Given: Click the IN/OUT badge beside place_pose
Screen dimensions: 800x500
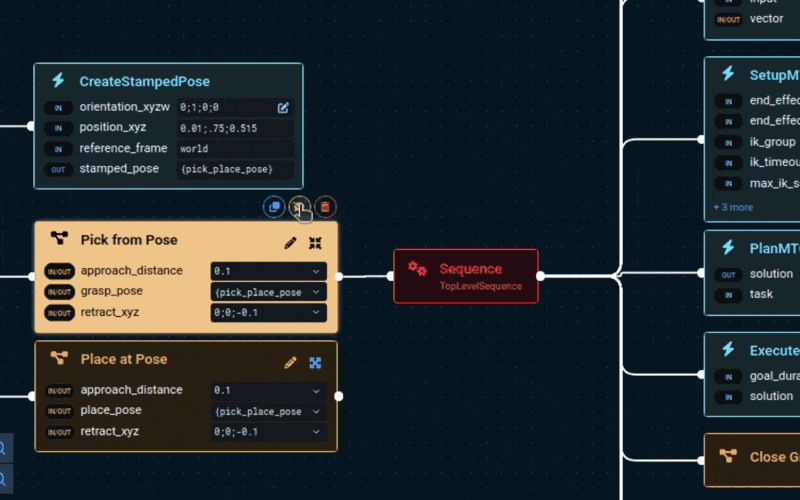Looking at the screenshot, I should (x=59, y=411).
